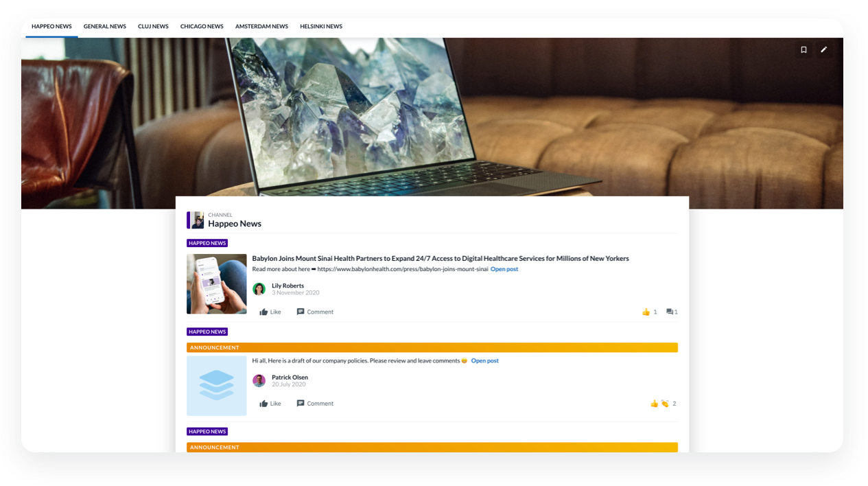Click Babylon Joins Mount Sinai headline
Screen dimensions: 868x486
[x=440, y=259]
